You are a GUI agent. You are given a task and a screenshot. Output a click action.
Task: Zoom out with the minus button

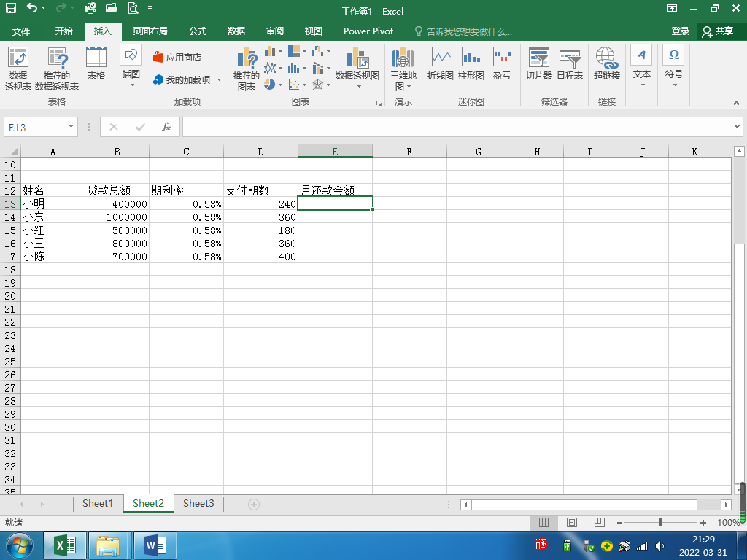[619, 523]
